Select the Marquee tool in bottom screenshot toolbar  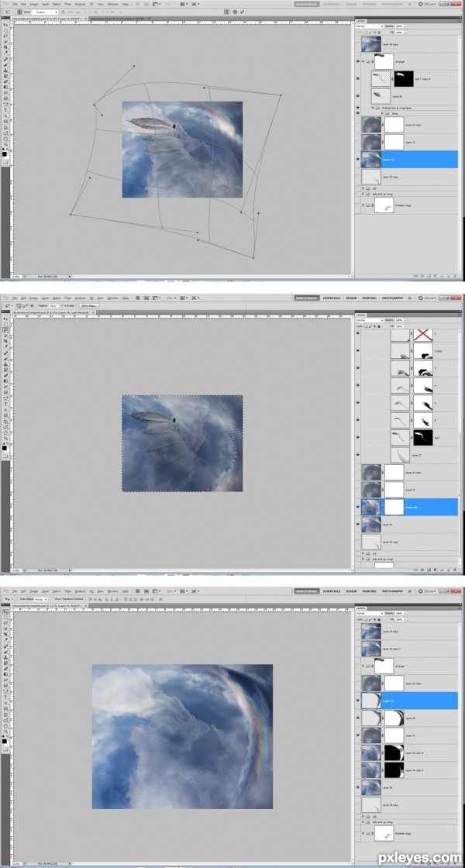(5, 618)
